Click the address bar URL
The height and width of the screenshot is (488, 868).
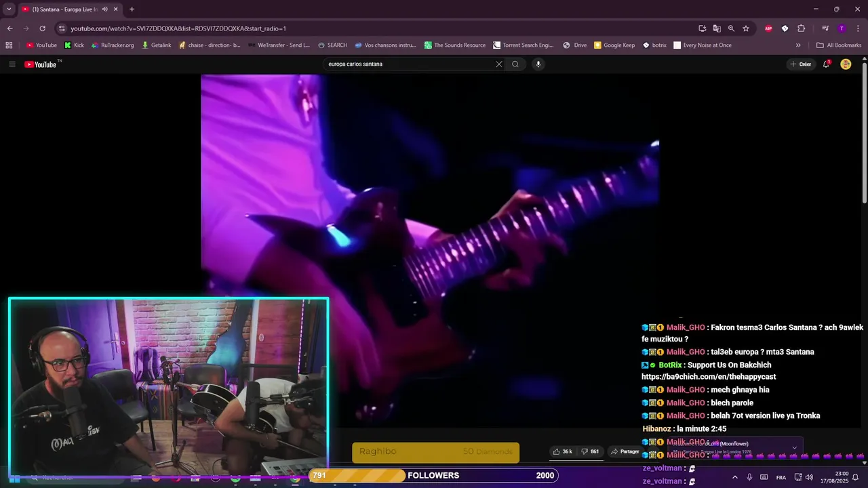tap(178, 28)
